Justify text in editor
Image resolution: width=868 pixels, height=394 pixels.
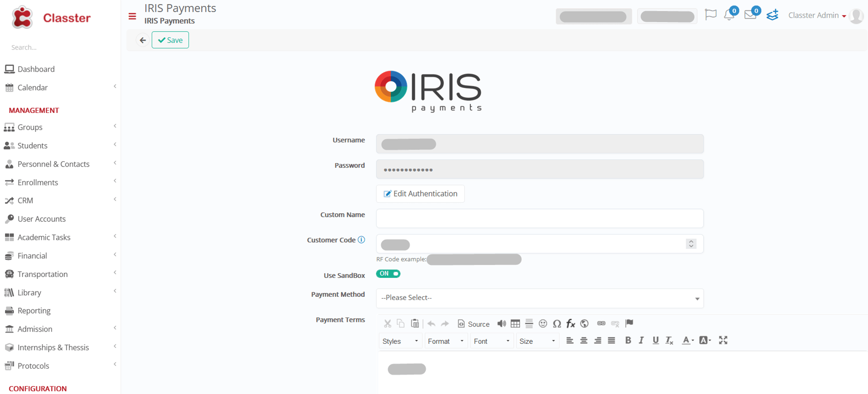click(x=611, y=341)
